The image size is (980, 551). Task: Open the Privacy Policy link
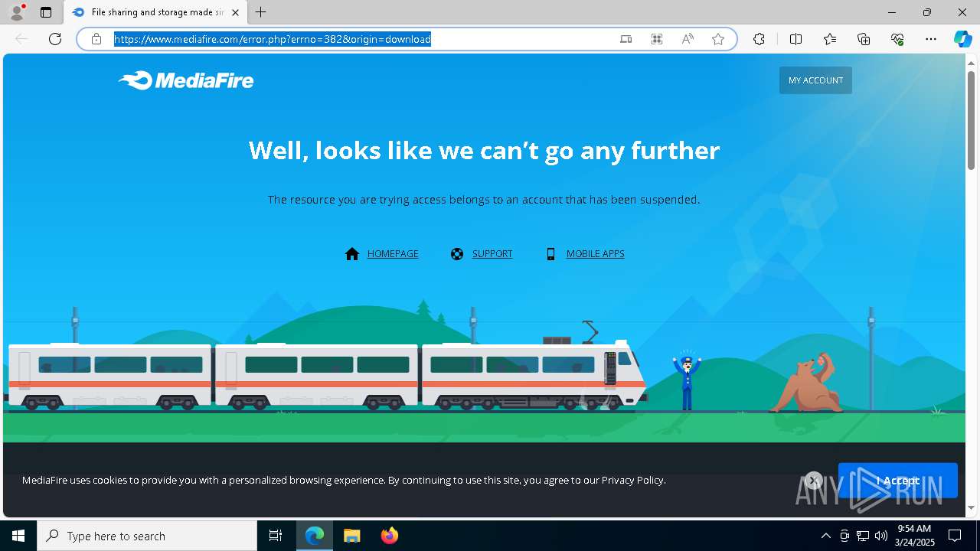coord(632,481)
